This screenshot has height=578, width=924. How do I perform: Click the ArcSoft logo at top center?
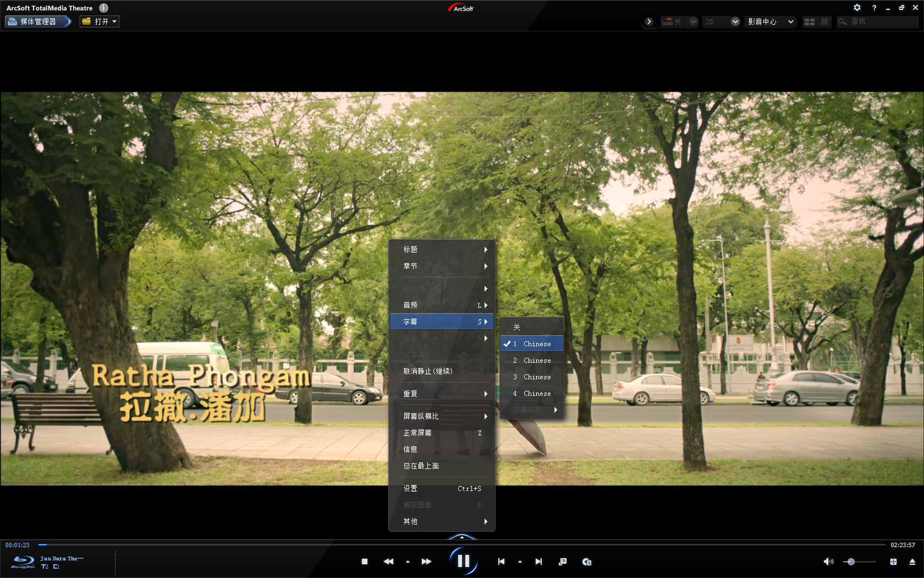461,8
